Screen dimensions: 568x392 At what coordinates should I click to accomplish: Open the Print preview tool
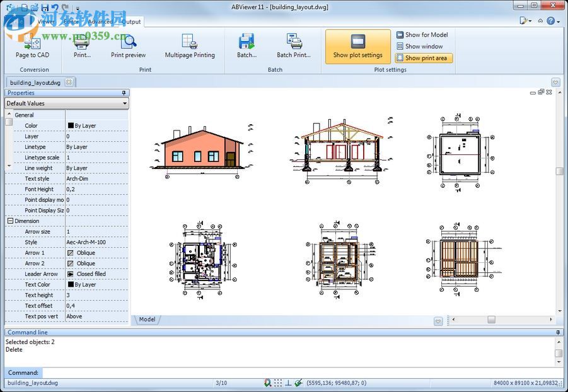pyautogui.click(x=128, y=45)
